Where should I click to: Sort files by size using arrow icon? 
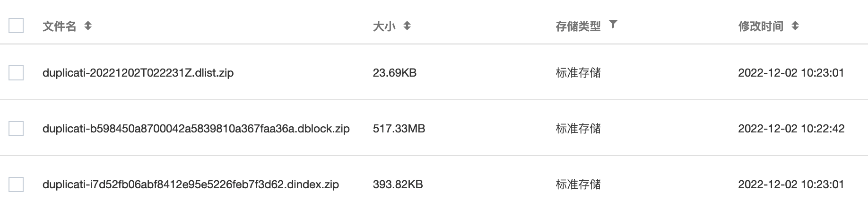point(407,26)
